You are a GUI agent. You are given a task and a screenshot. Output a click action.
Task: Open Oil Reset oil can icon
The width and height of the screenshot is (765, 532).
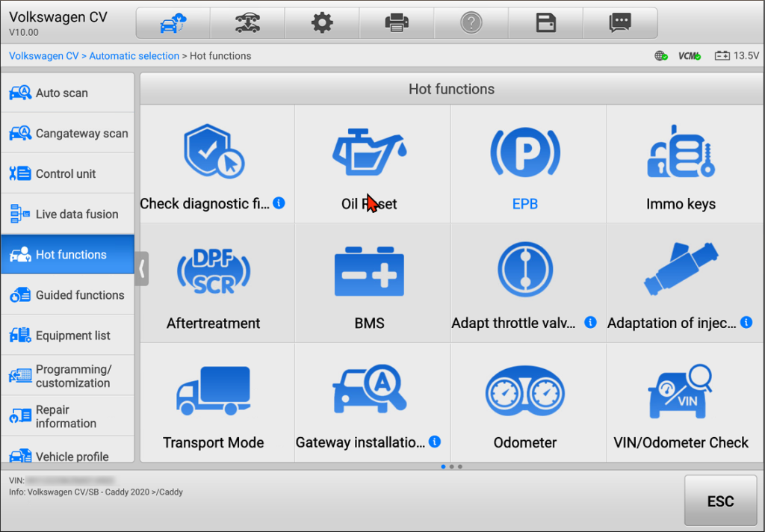pos(369,152)
